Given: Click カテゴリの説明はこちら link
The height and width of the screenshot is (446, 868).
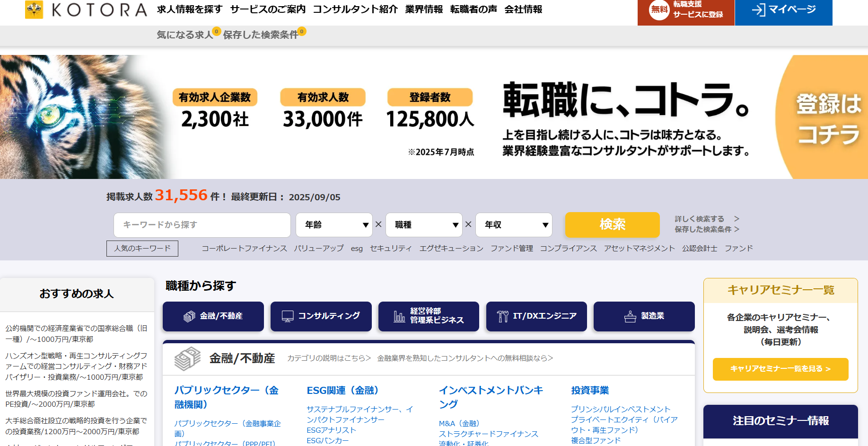Looking at the screenshot, I should [x=329, y=358].
